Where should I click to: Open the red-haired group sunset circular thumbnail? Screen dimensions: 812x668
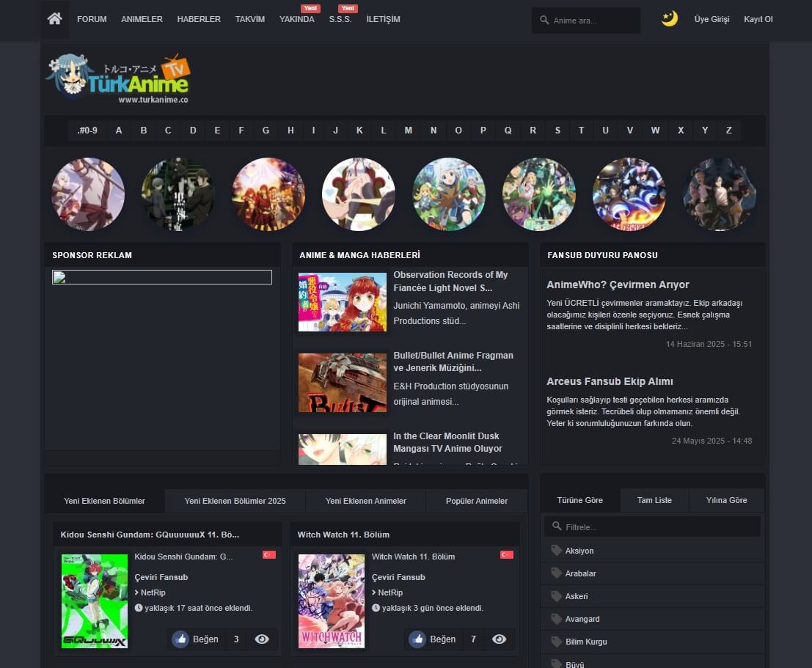point(268,194)
